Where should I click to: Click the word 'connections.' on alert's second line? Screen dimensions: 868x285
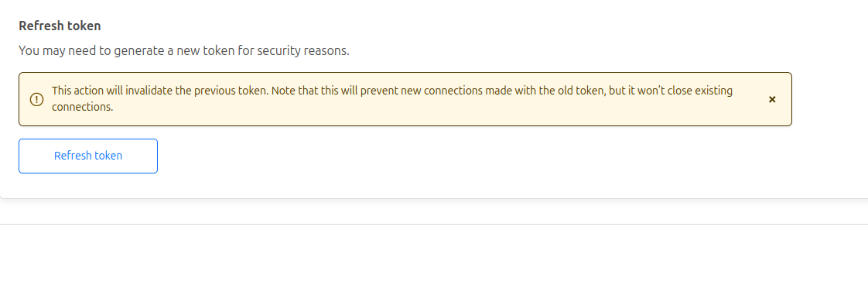[83, 107]
